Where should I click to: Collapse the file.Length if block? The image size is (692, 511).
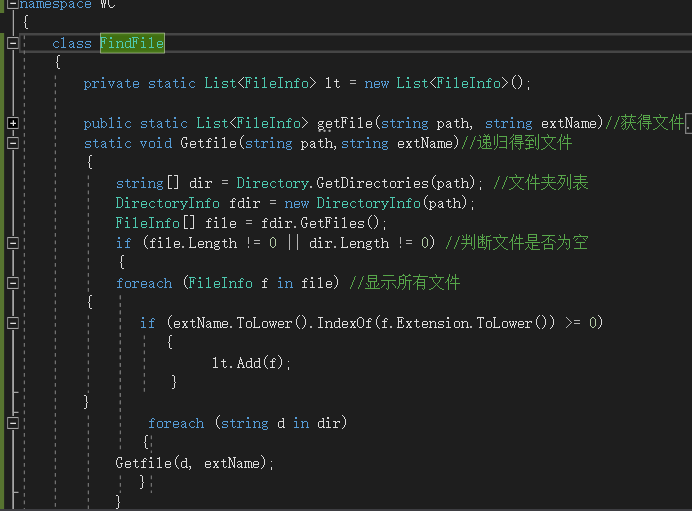coord(12,243)
